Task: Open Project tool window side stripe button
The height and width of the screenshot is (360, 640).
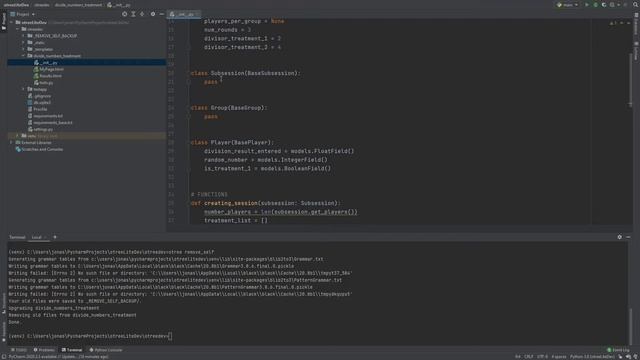Action: pos(4,21)
